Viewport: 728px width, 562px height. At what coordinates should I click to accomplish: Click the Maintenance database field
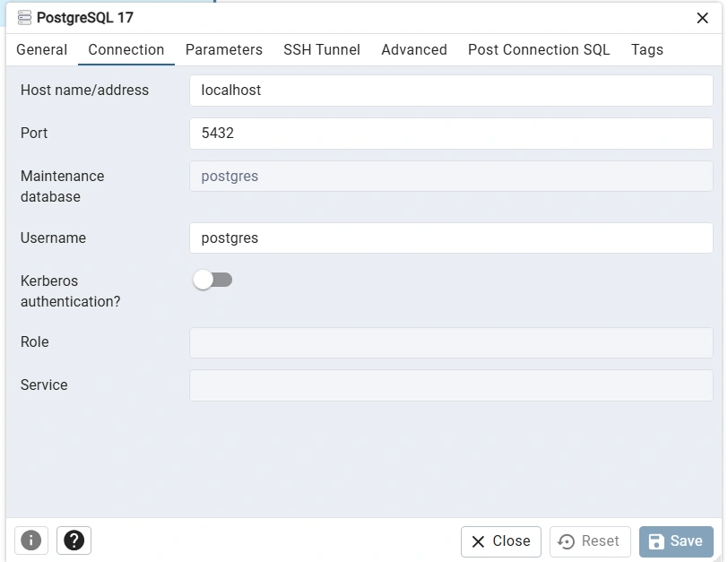[x=451, y=177]
